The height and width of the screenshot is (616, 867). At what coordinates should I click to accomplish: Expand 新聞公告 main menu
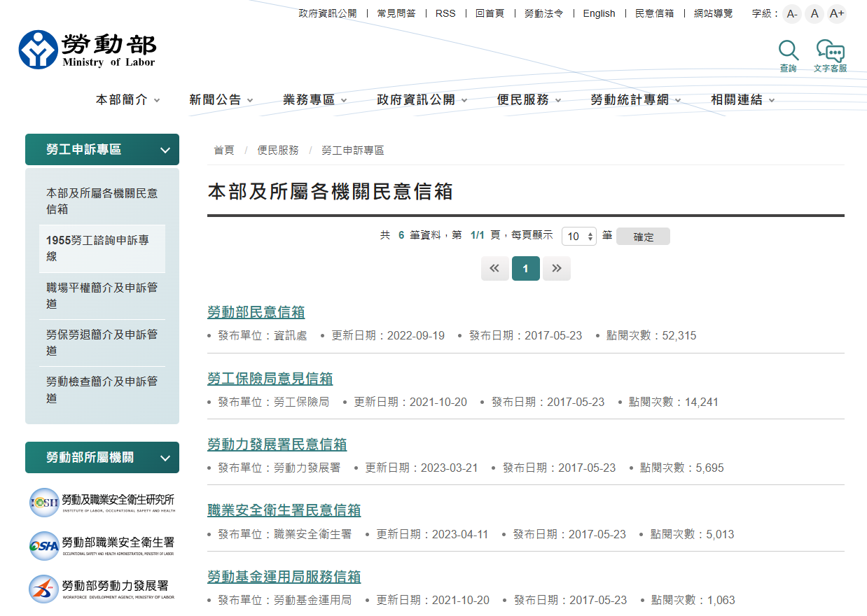[x=221, y=100]
